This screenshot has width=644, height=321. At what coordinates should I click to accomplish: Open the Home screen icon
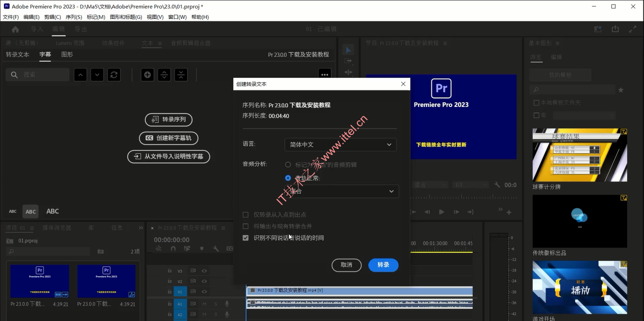click(x=16, y=29)
